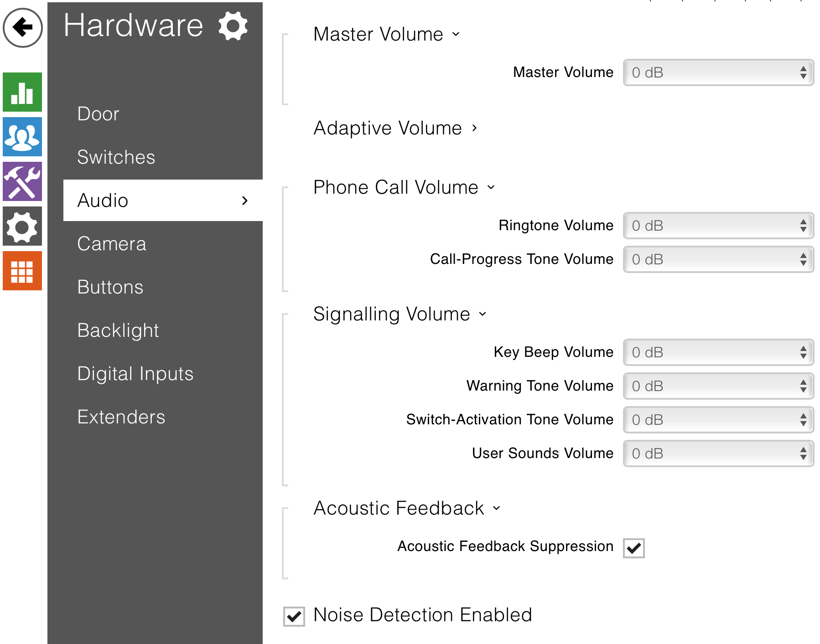Toggle Acoustic Feedback Suppression checkbox

click(633, 548)
